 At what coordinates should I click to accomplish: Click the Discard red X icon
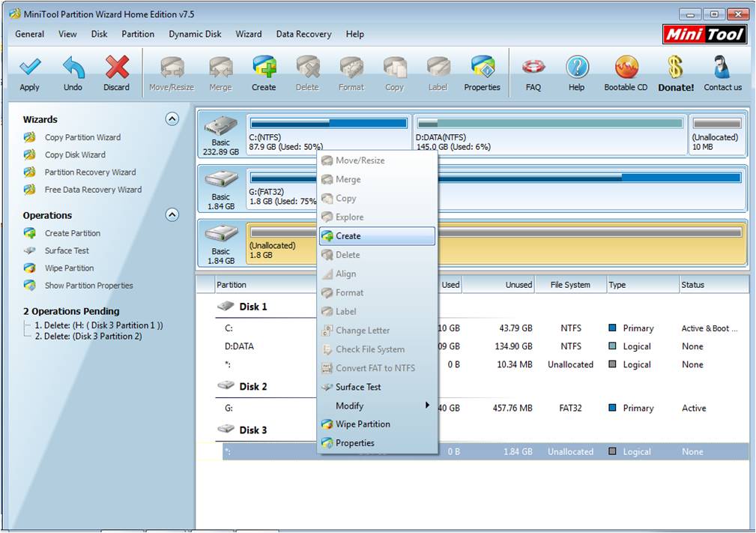[x=117, y=67]
